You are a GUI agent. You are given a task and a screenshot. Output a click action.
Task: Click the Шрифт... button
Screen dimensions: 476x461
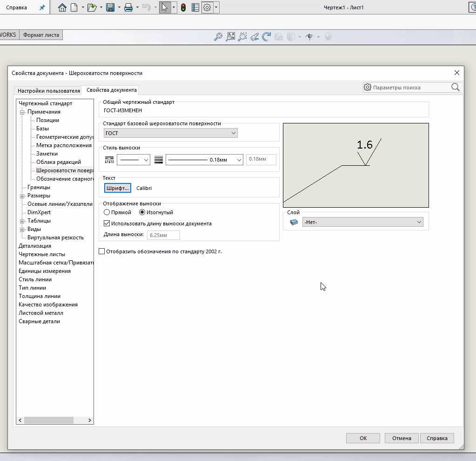pyautogui.click(x=117, y=188)
